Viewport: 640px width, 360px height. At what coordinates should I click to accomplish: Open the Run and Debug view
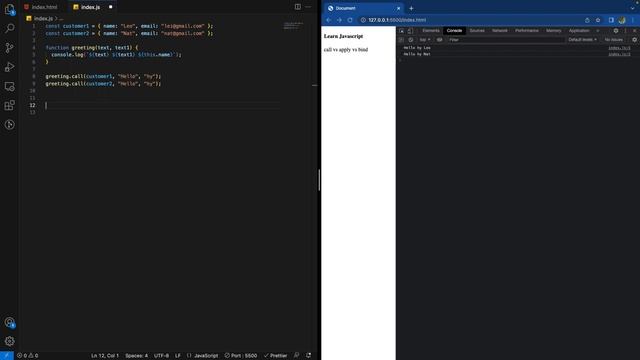[9, 67]
